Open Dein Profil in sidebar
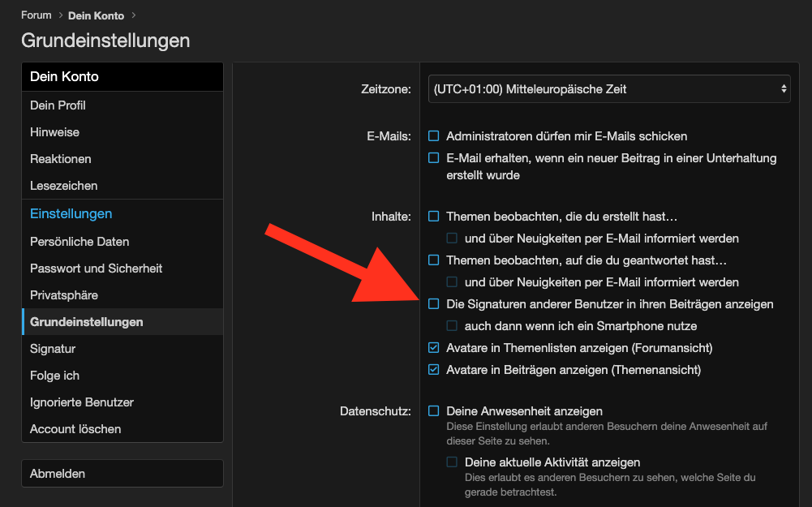This screenshot has width=812, height=507. pyautogui.click(x=122, y=105)
